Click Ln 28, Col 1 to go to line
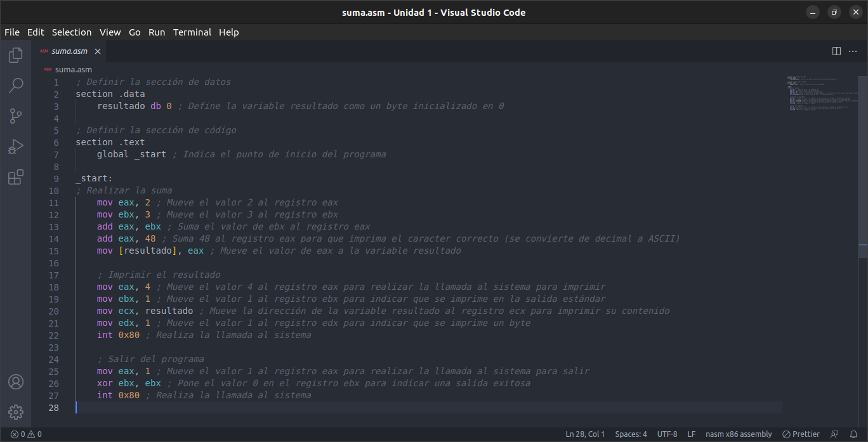Image resolution: width=868 pixels, height=442 pixels. [585, 434]
